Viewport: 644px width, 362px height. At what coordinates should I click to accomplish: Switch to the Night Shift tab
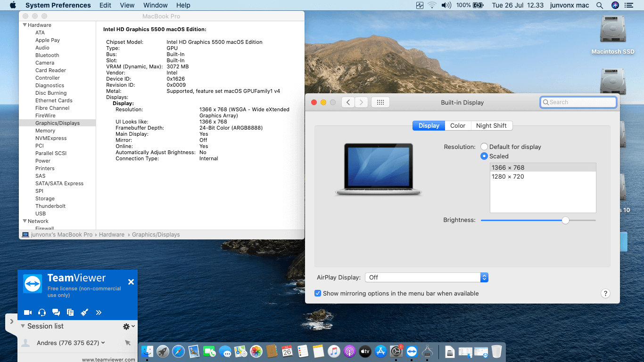[491, 125]
